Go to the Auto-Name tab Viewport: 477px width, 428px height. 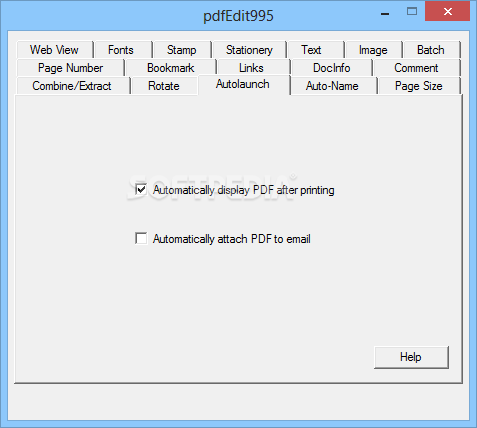334,86
